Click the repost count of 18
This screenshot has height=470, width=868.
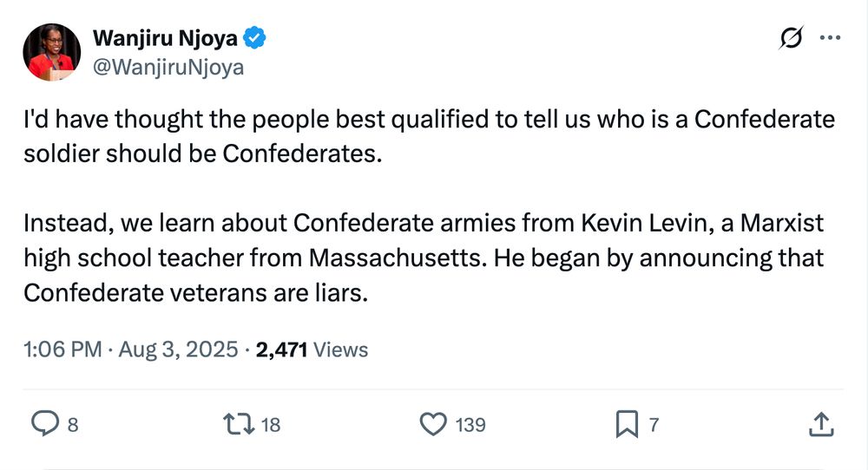coord(271,425)
